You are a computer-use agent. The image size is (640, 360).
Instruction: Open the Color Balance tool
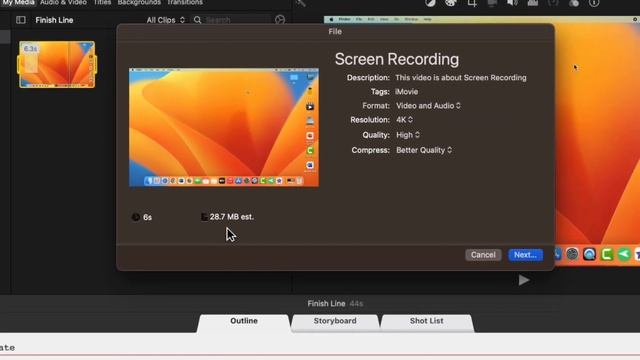tap(430, 3)
